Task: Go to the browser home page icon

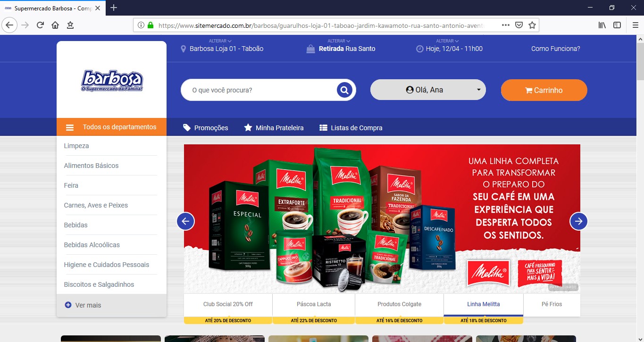Action: [x=55, y=25]
